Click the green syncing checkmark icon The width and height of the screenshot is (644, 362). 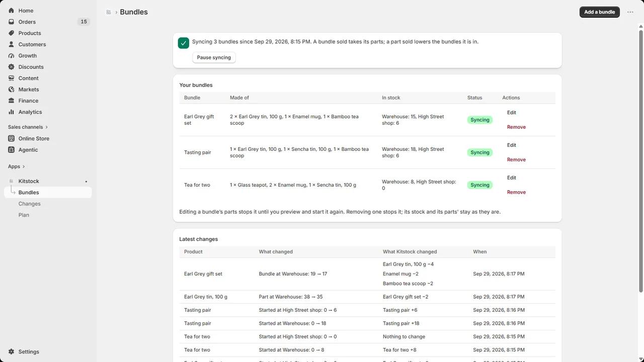click(x=184, y=43)
